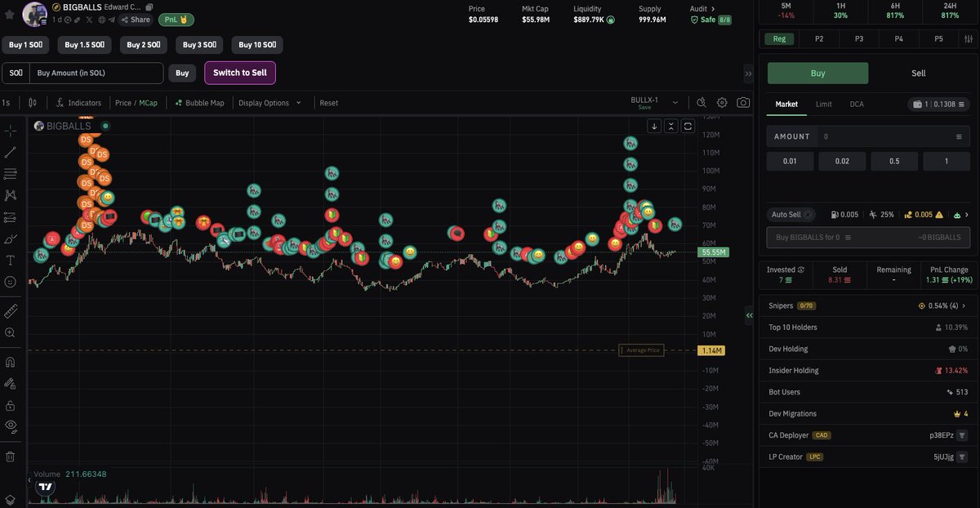Select the Reg preset tab
Viewport: 980px width, 508px height.
click(780, 38)
